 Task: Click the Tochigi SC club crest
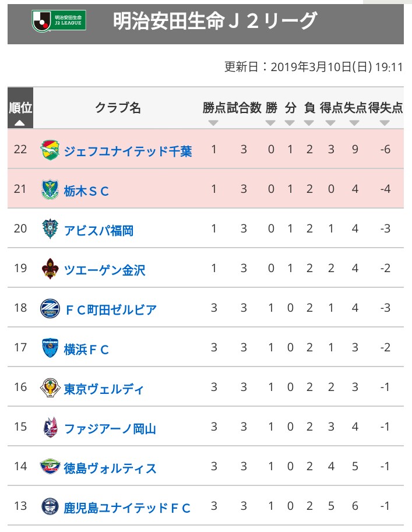[x=50, y=190]
